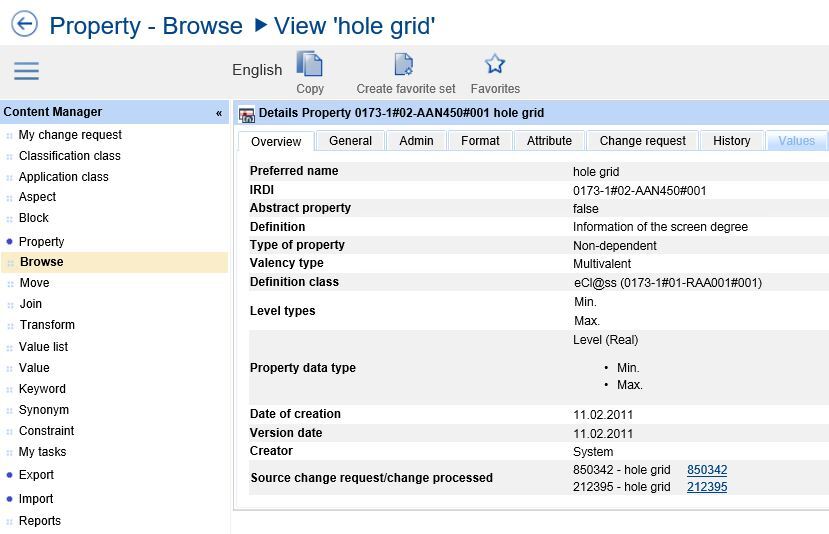Click the English language selector

pyautogui.click(x=257, y=70)
